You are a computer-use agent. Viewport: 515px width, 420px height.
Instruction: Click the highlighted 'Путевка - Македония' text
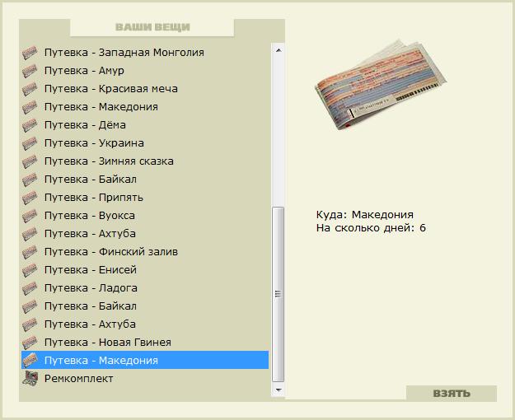[x=101, y=361]
